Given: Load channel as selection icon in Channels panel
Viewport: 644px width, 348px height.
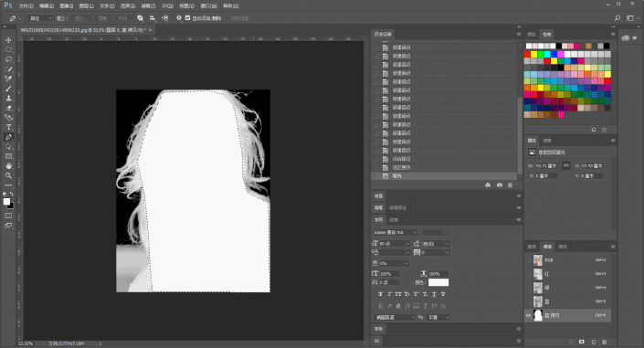Looking at the screenshot, I should pos(571,342).
